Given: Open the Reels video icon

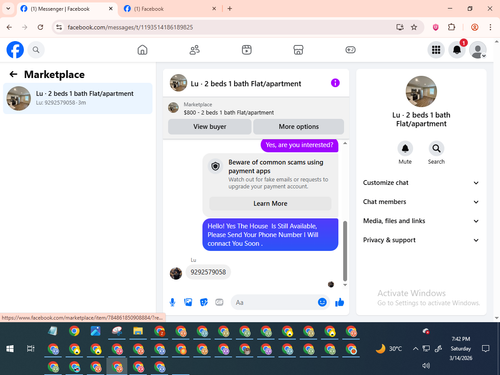Looking at the screenshot, I should [x=247, y=50].
